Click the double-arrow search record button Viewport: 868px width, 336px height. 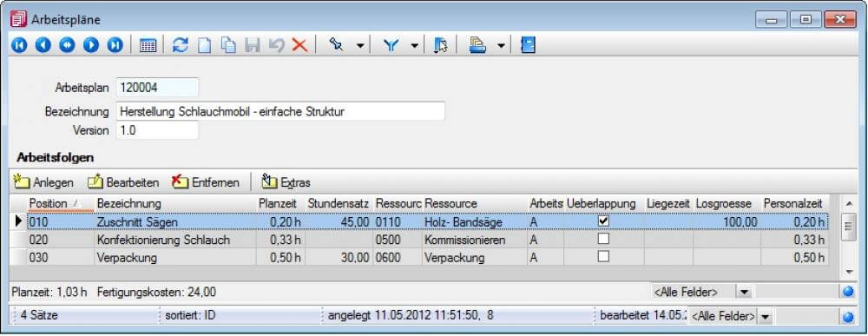pos(67,45)
